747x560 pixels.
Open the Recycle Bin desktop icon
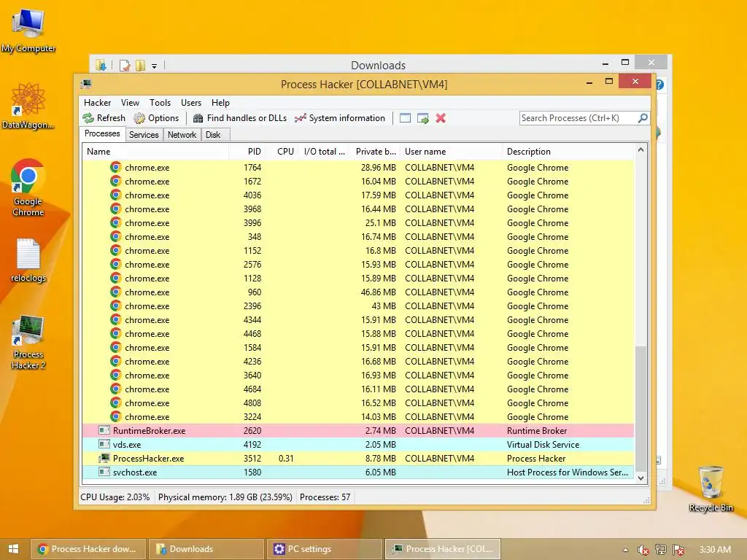click(x=711, y=489)
